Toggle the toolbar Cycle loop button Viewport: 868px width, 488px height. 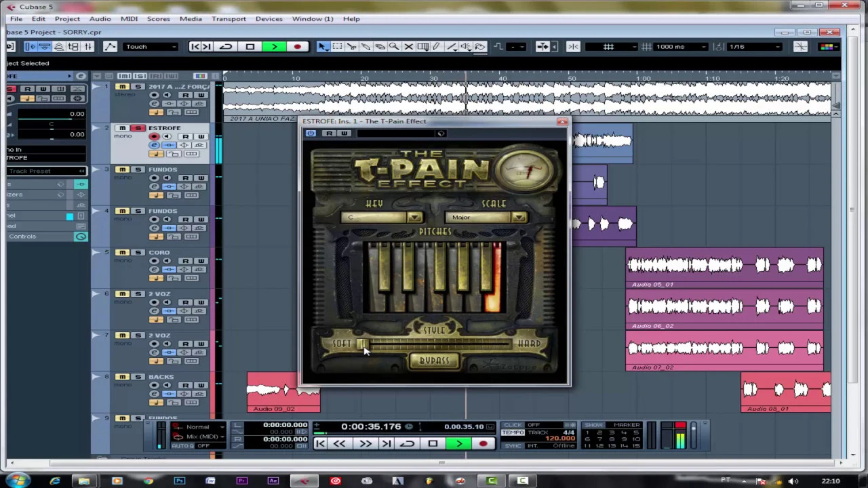(x=226, y=47)
